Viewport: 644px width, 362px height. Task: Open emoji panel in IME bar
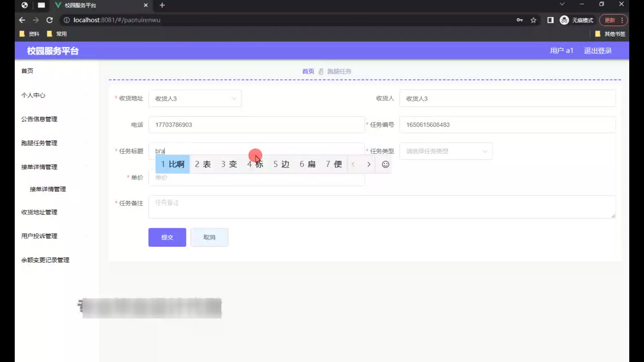[385, 164]
